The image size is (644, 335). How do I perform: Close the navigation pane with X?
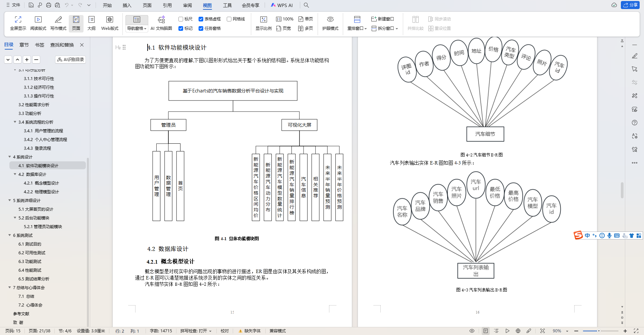[82, 45]
